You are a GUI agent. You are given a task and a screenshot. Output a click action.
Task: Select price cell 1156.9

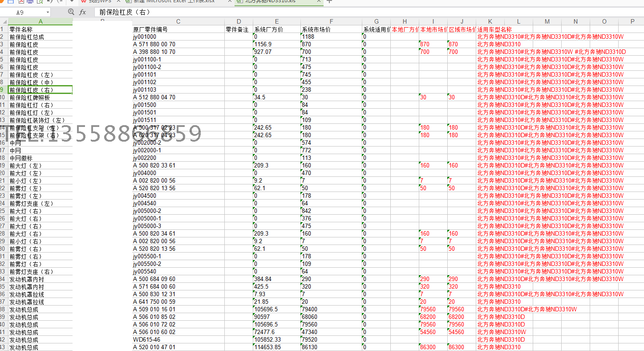(x=276, y=45)
